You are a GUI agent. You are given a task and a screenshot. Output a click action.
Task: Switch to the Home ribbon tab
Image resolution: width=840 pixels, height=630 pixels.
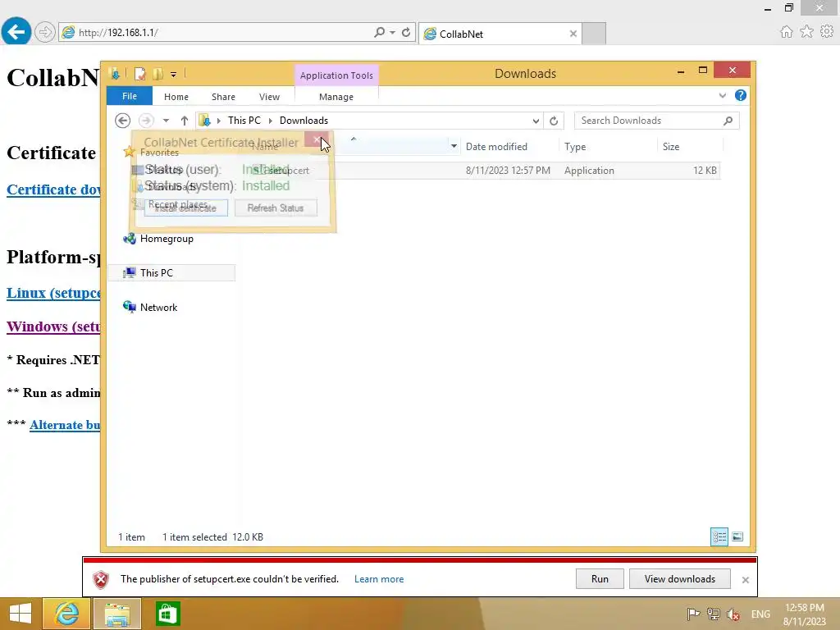[x=176, y=97]
